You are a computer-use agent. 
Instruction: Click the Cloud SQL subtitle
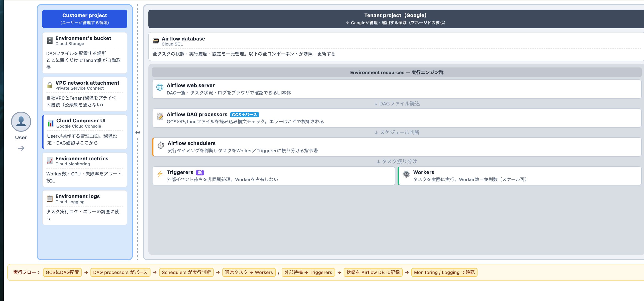pyautogui.click(x=172, y=44)
